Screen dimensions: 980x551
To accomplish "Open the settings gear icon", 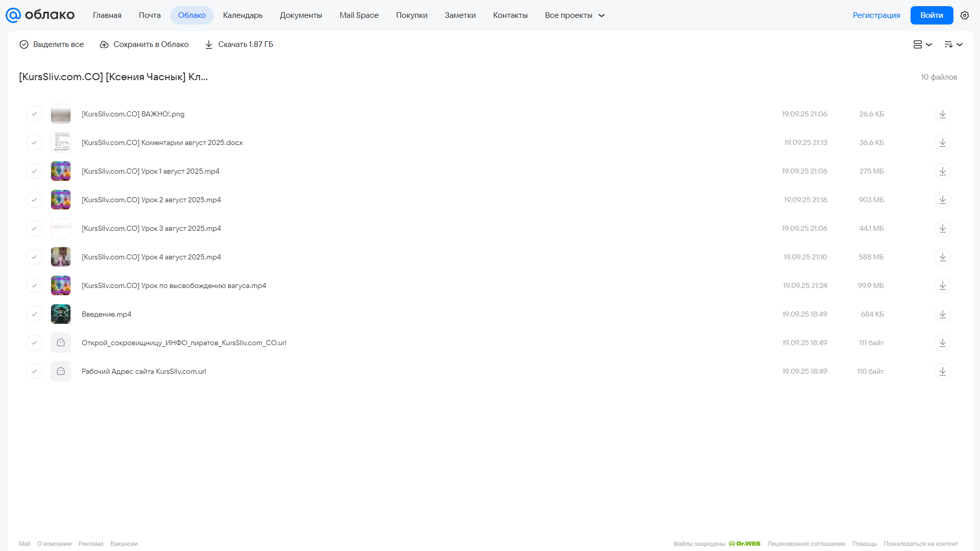I will pos(965,15).
